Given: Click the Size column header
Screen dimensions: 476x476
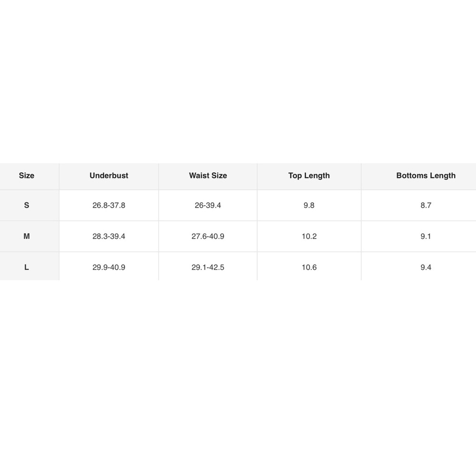Looking at the screenshot, I should point(26,176).
